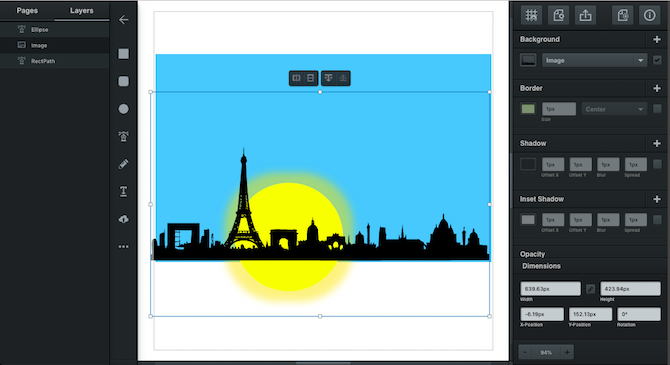Click the Shadow Offset X field
670x365 pixels.
click(x=553, y=164)
